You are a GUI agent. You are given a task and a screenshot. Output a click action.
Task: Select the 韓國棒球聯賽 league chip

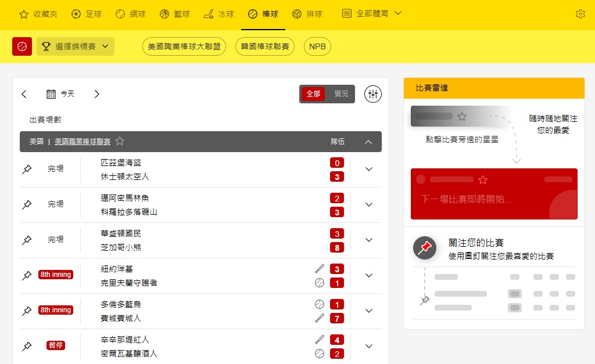click(x=265, y=46)
